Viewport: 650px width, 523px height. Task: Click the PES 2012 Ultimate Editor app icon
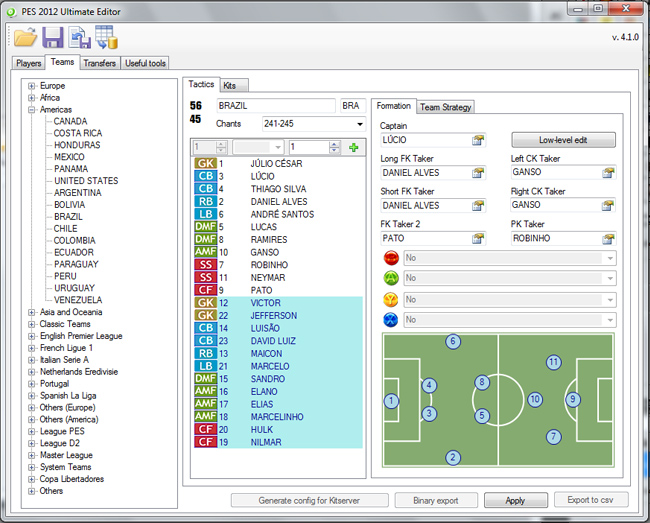[11, 12]
